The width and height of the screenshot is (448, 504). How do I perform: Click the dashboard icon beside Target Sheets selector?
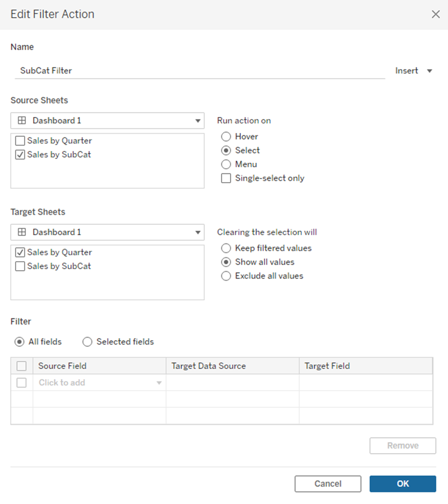(22, 232)
